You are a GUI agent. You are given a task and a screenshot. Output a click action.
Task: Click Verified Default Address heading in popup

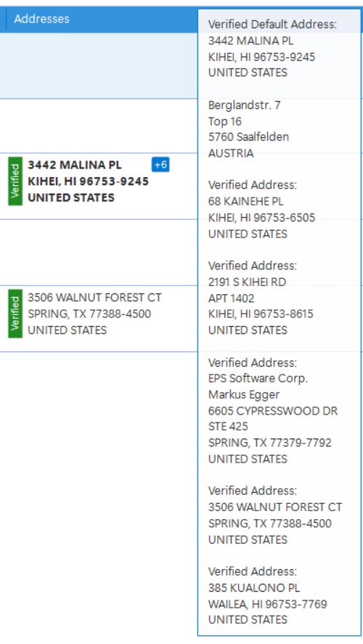click(x=272, y=24)
